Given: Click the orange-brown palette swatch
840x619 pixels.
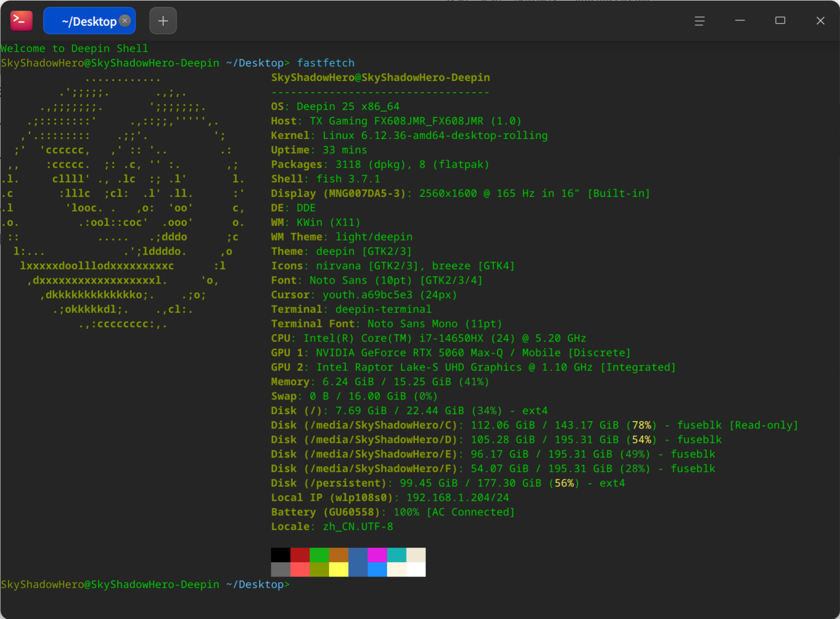Looking at the screenshot, I should coord(339,555).
